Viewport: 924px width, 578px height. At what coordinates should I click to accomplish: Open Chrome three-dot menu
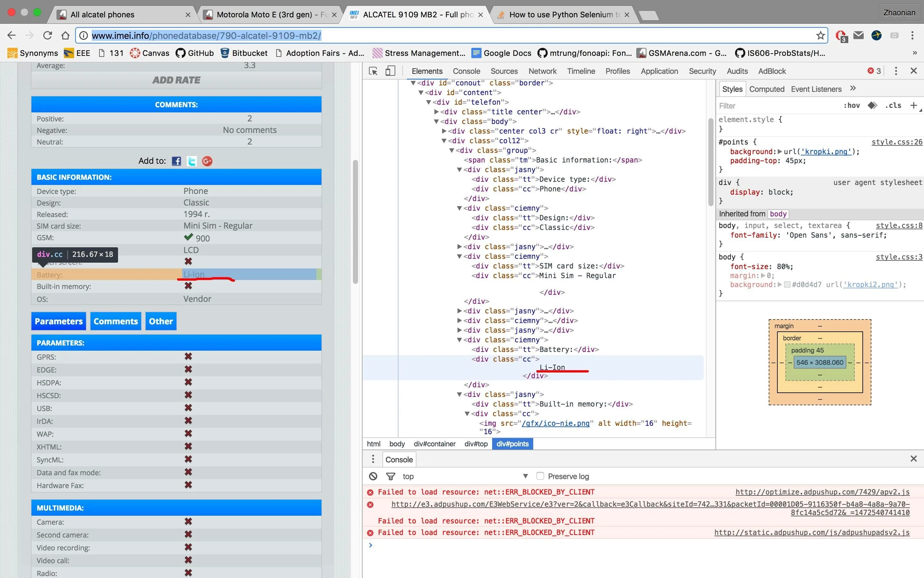[912, 36]
